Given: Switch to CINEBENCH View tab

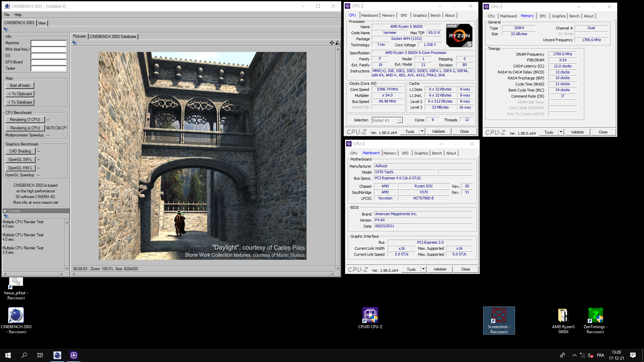Looking at the screenshot, I should (42, 23).
